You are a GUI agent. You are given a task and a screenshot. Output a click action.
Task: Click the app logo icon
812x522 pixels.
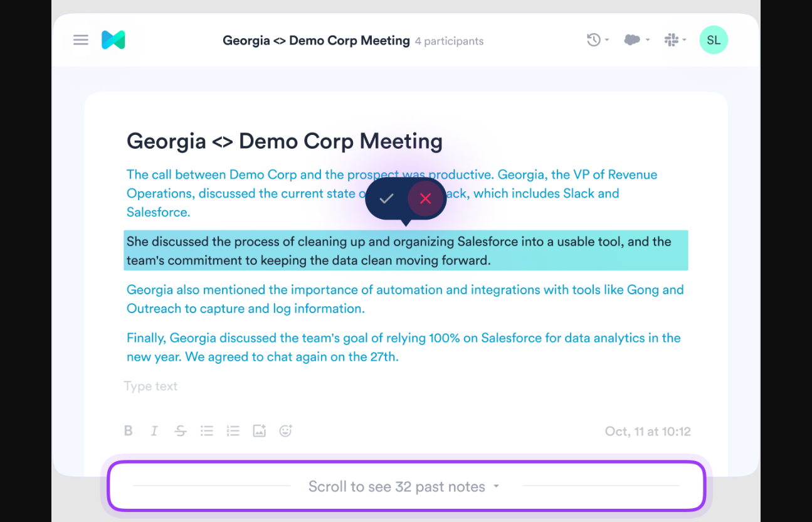pos(113,40)
